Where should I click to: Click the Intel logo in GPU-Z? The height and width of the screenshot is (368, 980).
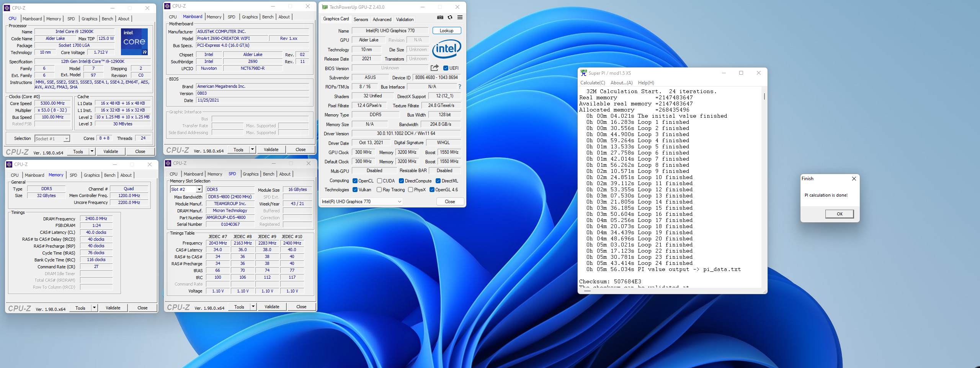[x=446, y=49]
